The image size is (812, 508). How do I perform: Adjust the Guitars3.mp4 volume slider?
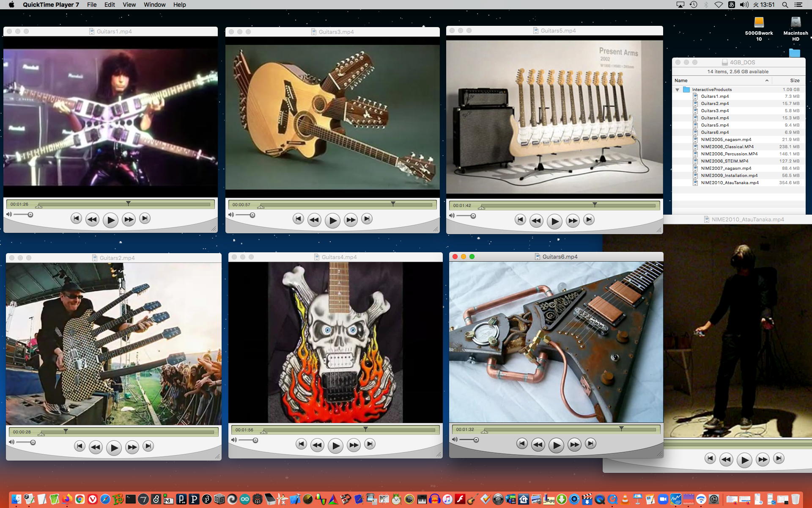click(x=252, y=215)
